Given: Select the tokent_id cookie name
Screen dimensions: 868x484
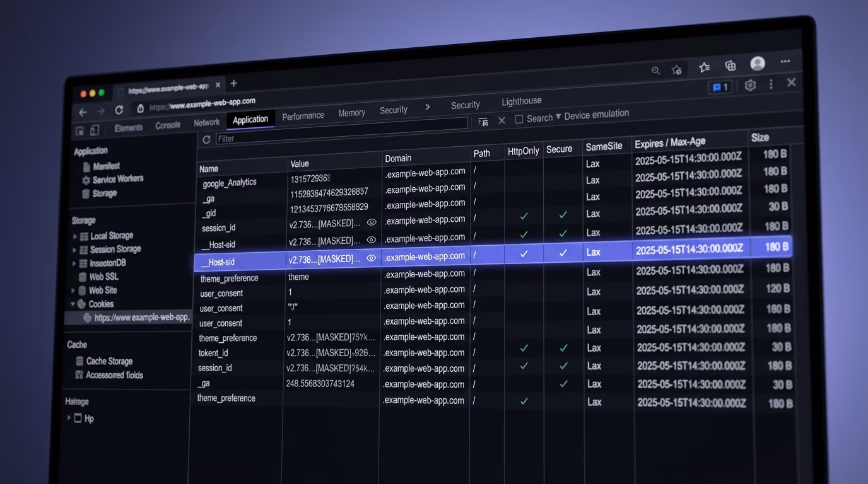Looking at the screenshot, I should pos(213,353).
